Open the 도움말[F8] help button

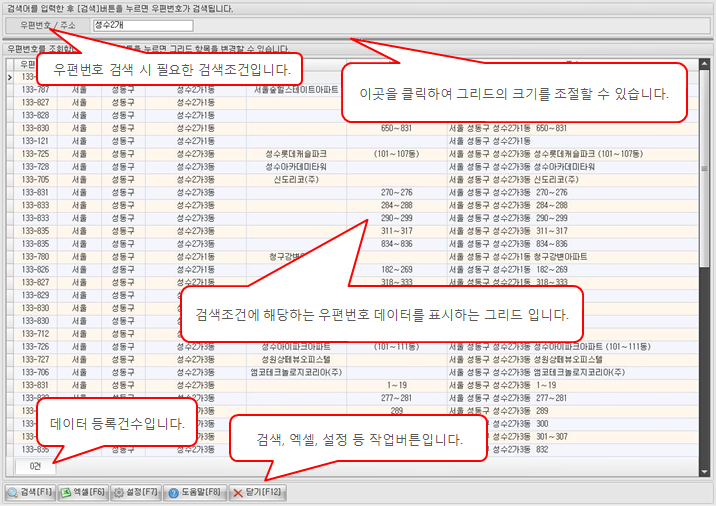pyautogui.click(x=195, y=492)
